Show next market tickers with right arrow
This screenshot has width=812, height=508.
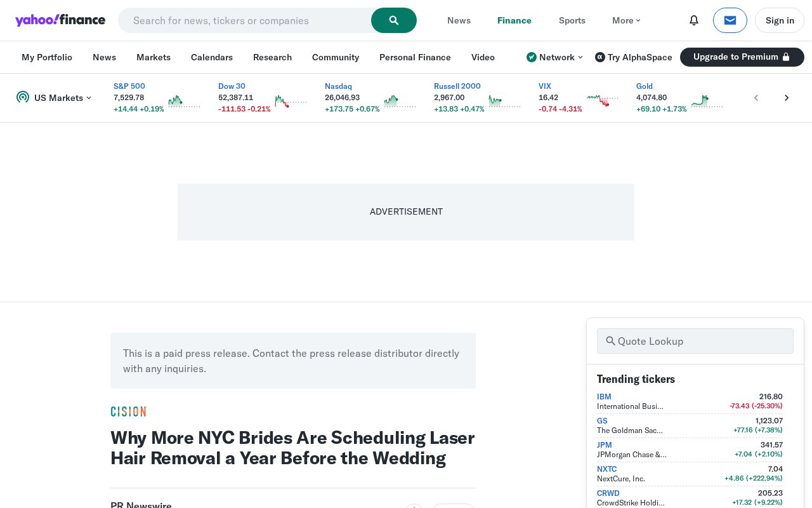pyautogui.click(x=787, y=98)
